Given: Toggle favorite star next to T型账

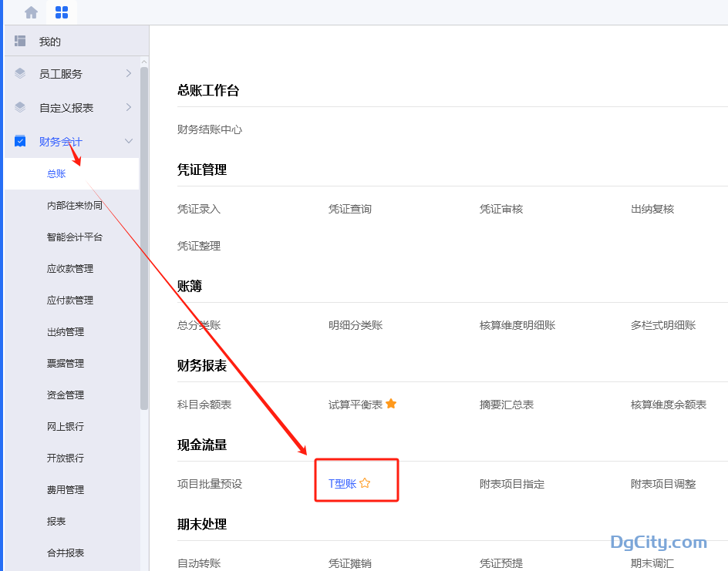Looking at the screenshot, I should coord(365,483).
